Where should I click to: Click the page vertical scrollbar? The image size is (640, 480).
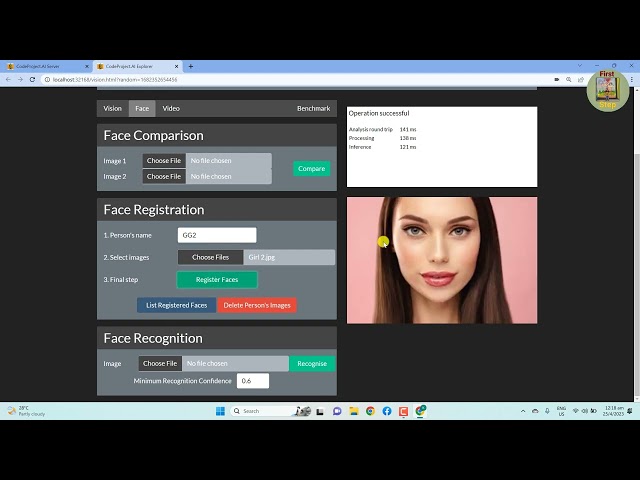click(637, 276)
